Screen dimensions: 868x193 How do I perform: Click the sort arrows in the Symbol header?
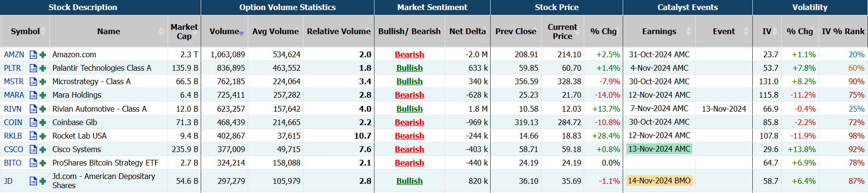(43, 31)
